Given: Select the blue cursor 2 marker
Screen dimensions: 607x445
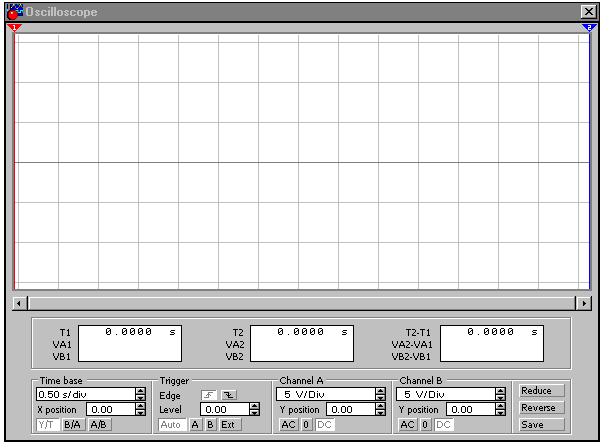Looking at the screenshot, I should point(589,27).
